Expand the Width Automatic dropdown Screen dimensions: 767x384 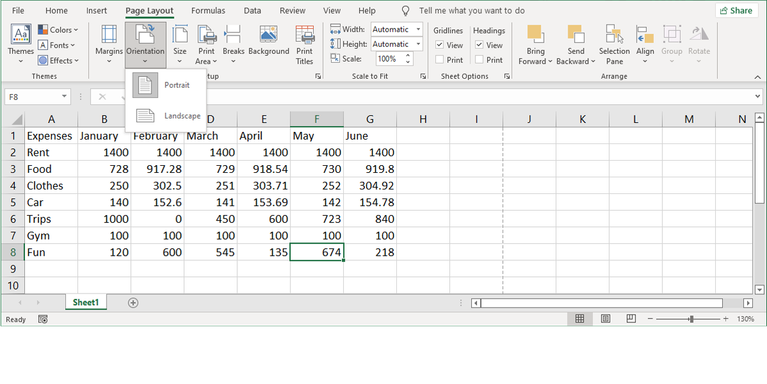418,29
